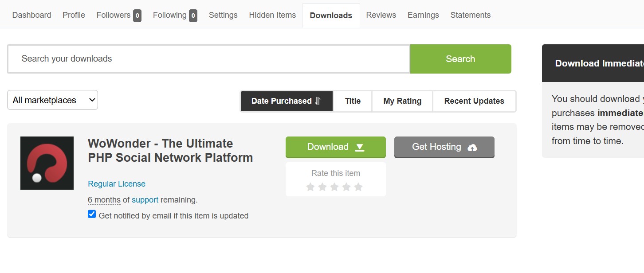Image resolution: width=644 pixels, height=273 pixels.
Task: Click the 6 months support duration text
Action: (104, 200)
